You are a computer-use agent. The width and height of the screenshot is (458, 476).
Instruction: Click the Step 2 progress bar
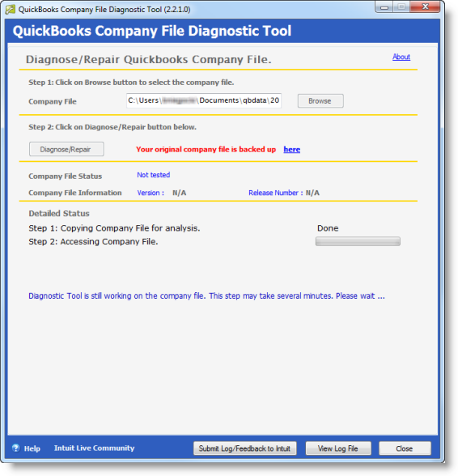(x=358, y=241)
